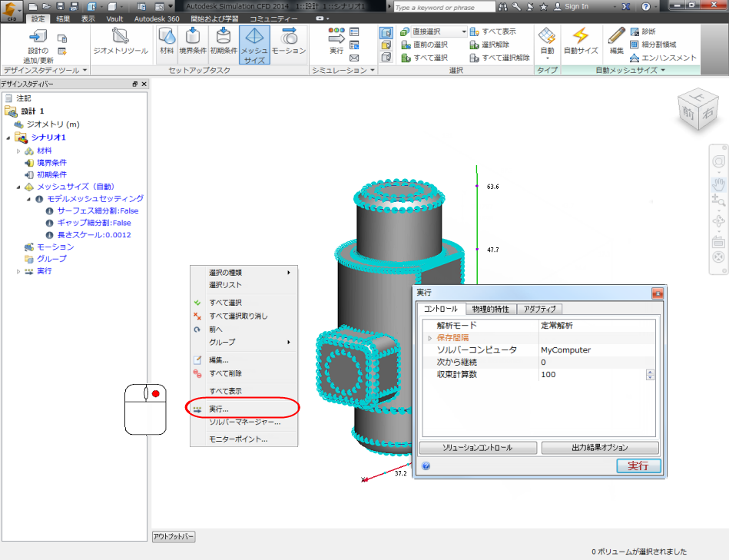Click すべて選択解除 in ribbon

(x=500, y=58)
